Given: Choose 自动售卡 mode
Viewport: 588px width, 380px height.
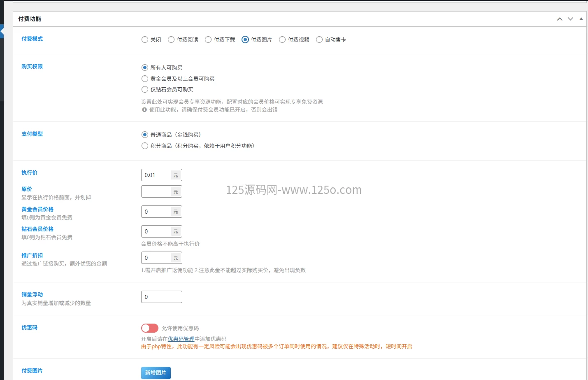Looking at the screenshot, I should (319, 40).
